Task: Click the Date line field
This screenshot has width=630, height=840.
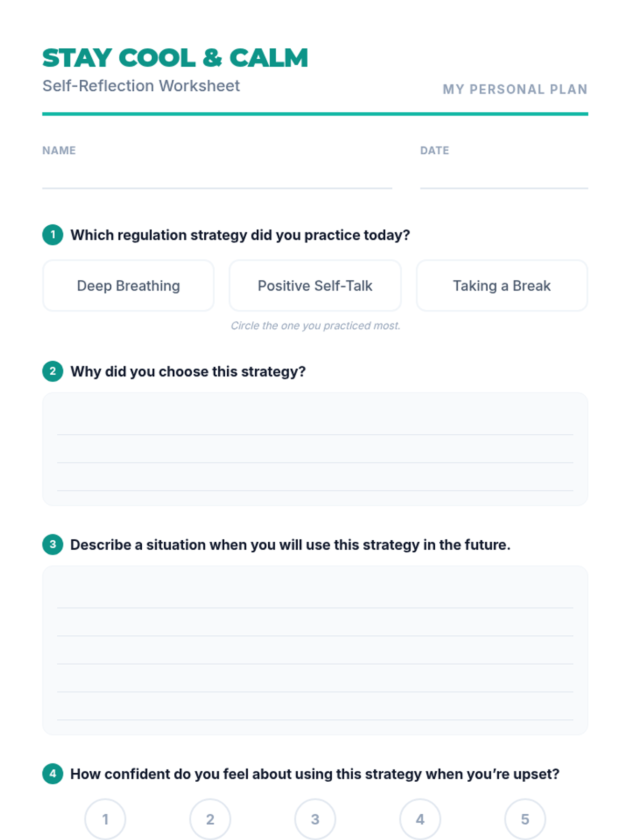Action: (x=504, y=176)
